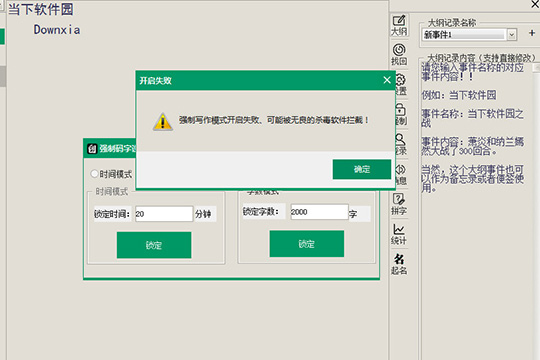The image size is (540, 360).
Task: Open the 起名 naming tool
Action: tap(399, 264)
